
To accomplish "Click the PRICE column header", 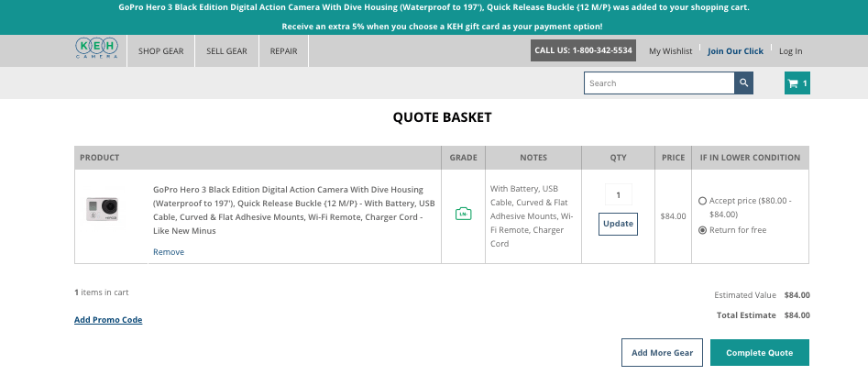I will [673, 158].
